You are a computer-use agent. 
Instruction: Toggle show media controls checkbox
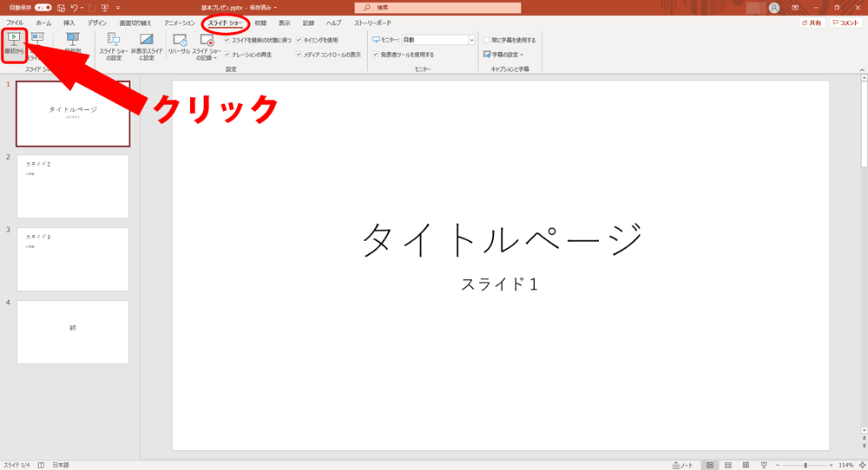(299, 55)
